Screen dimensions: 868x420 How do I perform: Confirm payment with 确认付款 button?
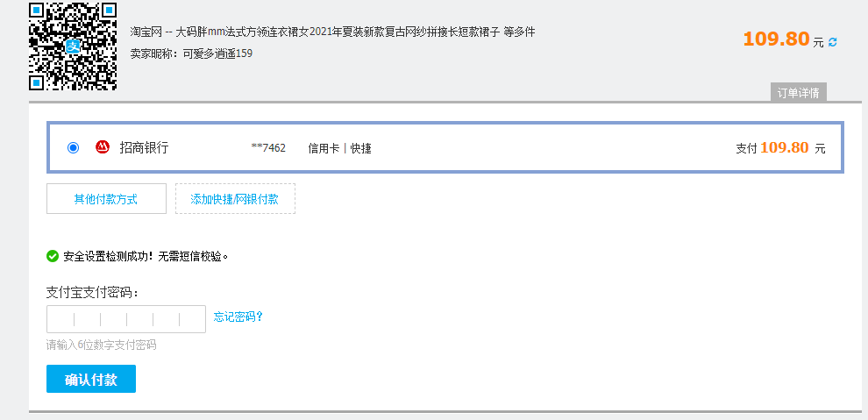coord(91,379)
